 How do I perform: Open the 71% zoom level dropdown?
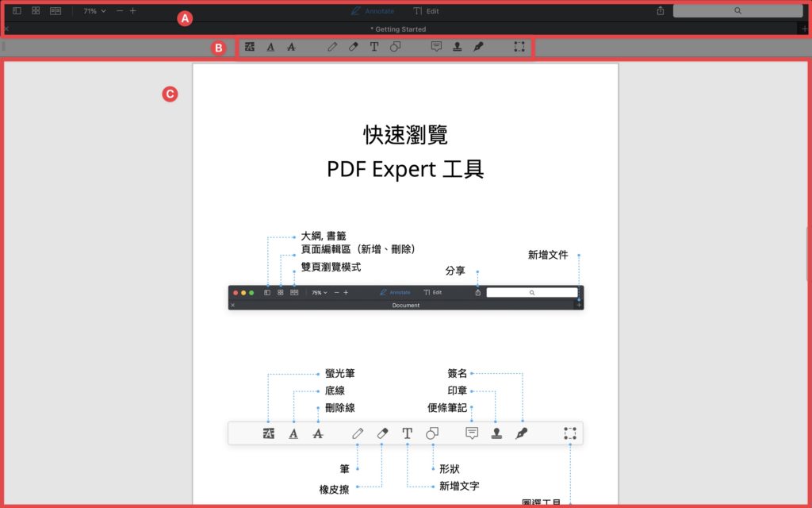[95, 11]
